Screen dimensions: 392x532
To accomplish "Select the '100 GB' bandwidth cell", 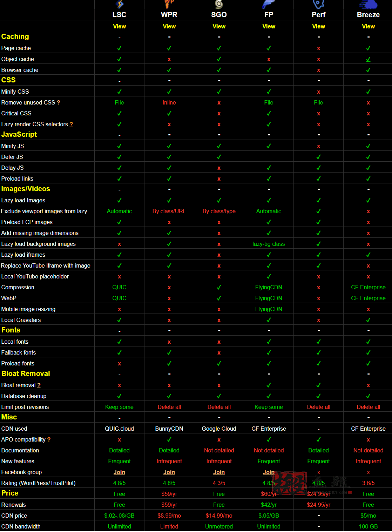I will tap(369, 526).
